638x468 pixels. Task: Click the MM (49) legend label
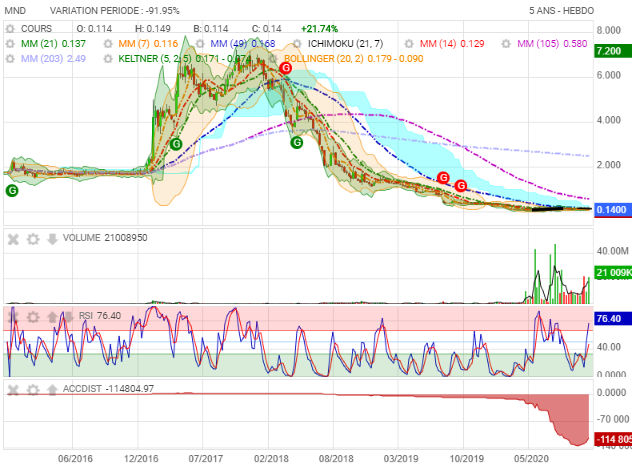[x=228, y=45]
